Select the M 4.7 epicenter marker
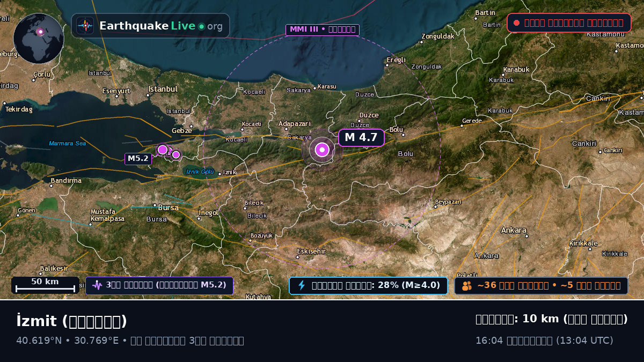This screenshot has width=644, height=362. [x=322, y=150]
